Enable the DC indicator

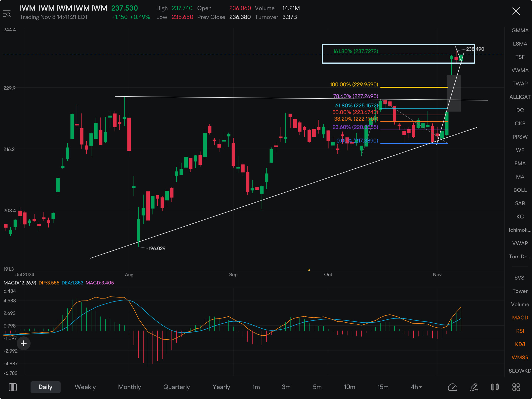(x=520, y=110)
